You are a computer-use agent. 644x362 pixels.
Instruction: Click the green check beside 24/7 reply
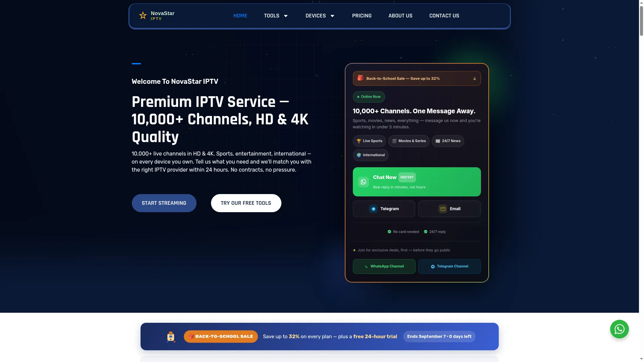[x=426, y=232]
